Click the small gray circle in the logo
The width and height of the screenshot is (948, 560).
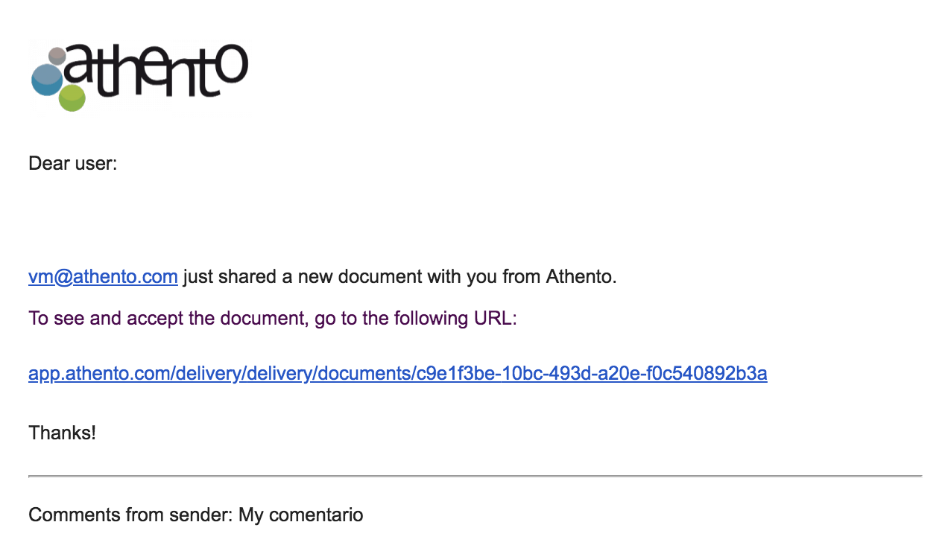[x=57, y=55]
